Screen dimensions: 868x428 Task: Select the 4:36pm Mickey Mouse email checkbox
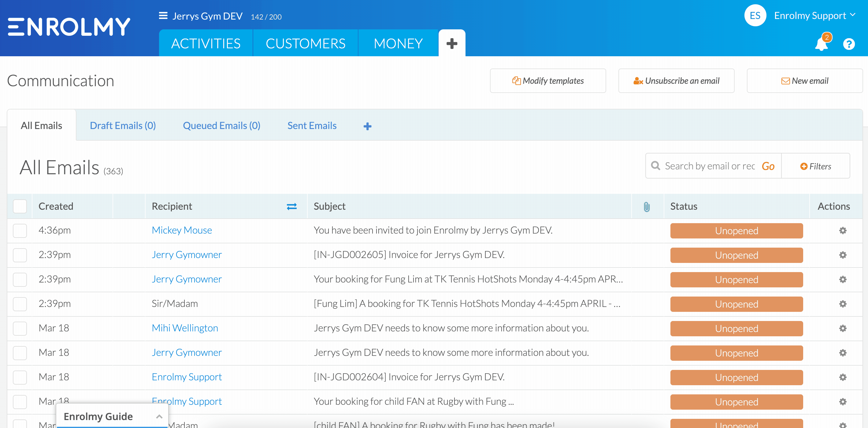click(20, 231)
